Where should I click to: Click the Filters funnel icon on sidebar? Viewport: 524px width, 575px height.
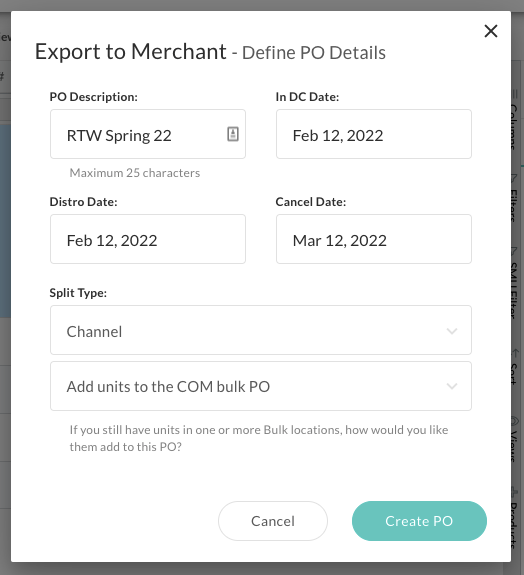[515, 178]
